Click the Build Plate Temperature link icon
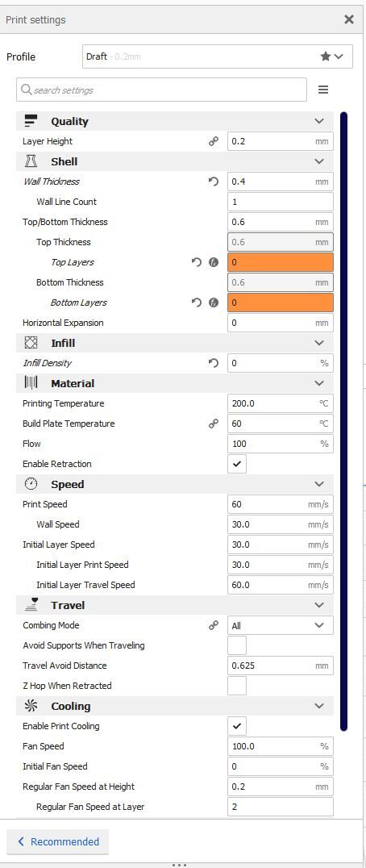This screenshot has width=366, height=868. click(214, 424)
